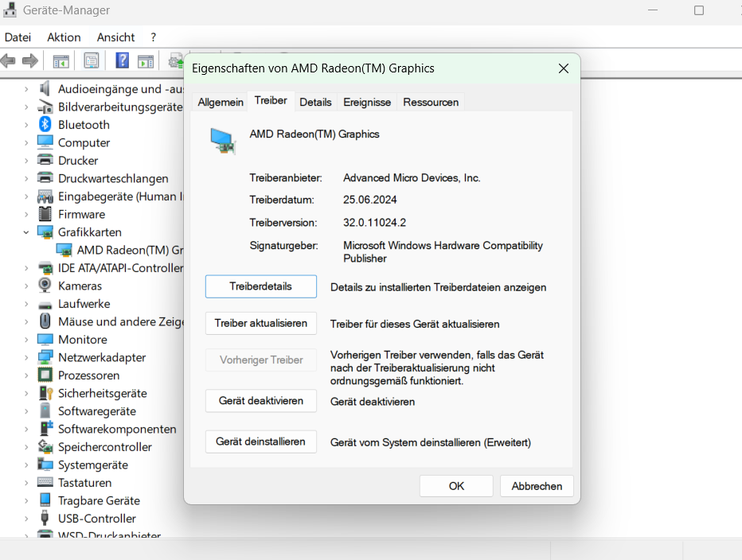The image size is (742, 560).
Task: Expand the Netzwerkadapter node arrow
Action: tap(26, 358)
